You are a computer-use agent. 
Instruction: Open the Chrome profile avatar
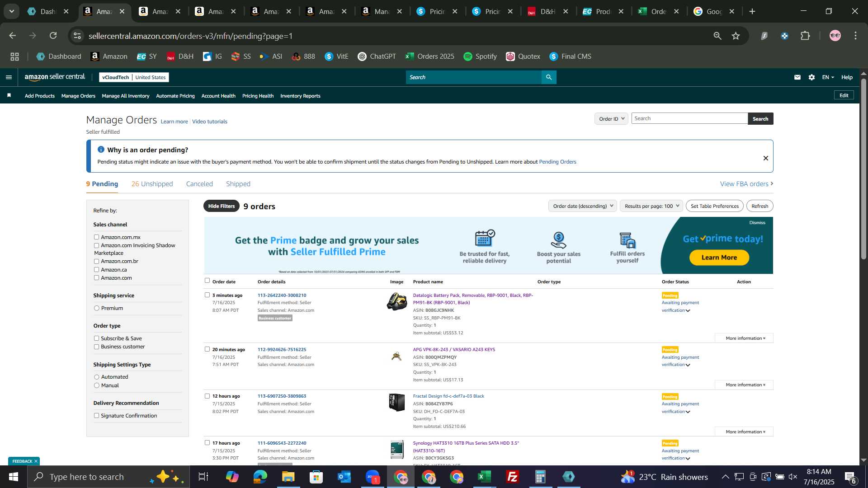tap(835, 36)
